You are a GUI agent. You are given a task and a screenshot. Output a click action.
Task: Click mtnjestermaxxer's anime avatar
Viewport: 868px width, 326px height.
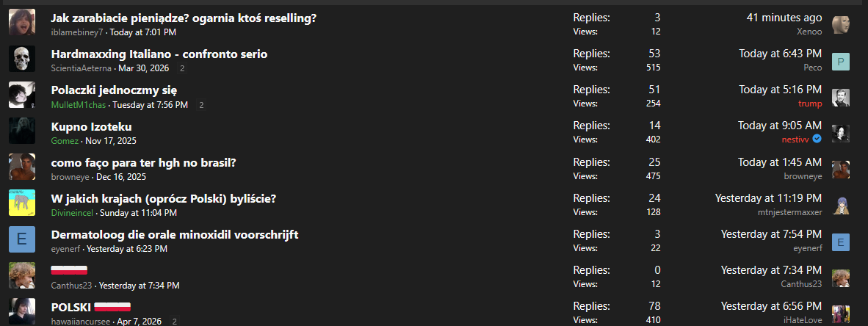(x=841, y=206)
